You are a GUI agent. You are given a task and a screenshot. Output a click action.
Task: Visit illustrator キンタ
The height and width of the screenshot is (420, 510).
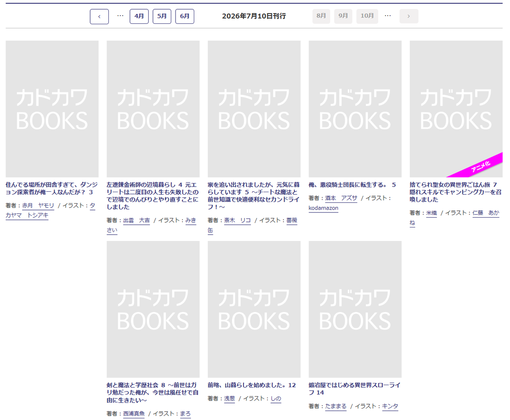[x=390, y=406]
